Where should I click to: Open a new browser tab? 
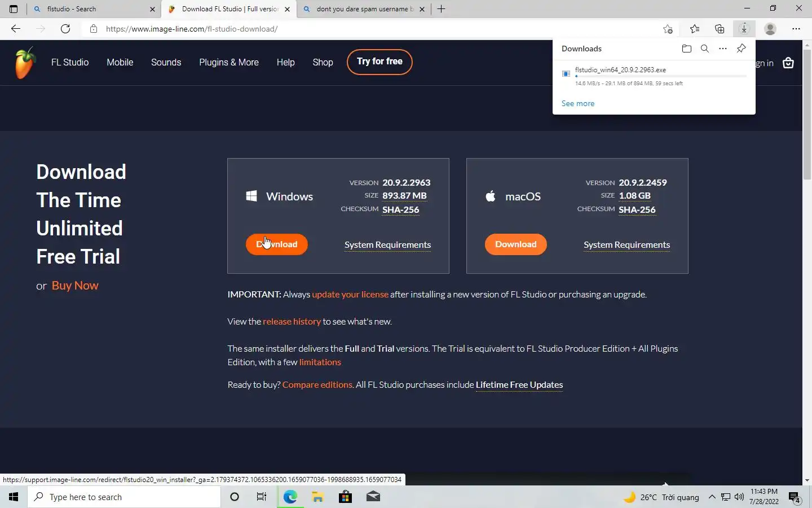click(442, 9)
